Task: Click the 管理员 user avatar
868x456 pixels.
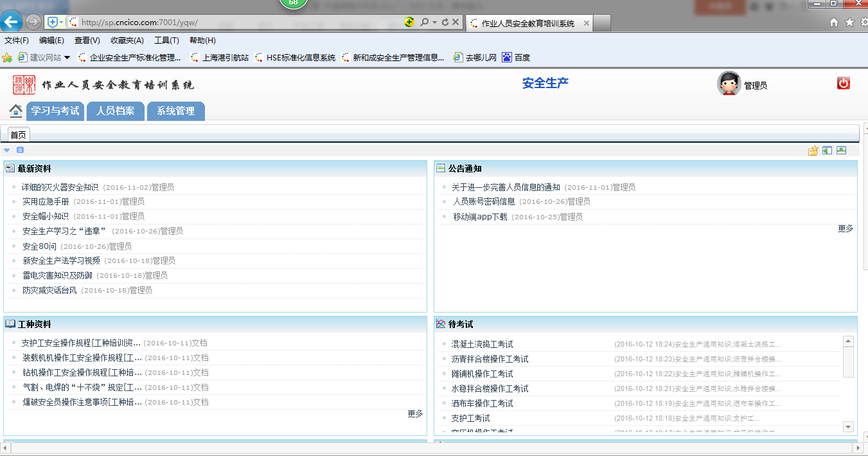Action: [x=729, y=84]
